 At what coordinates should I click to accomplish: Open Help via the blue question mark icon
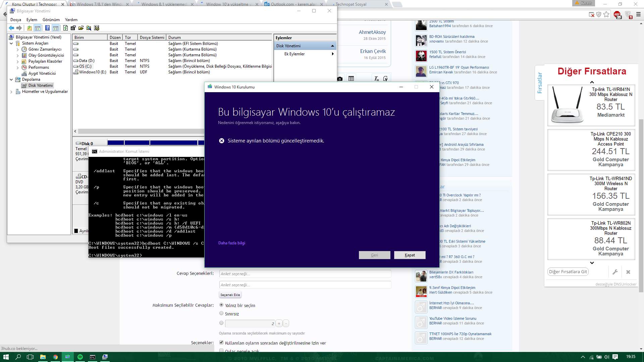[x=47, y=28]
